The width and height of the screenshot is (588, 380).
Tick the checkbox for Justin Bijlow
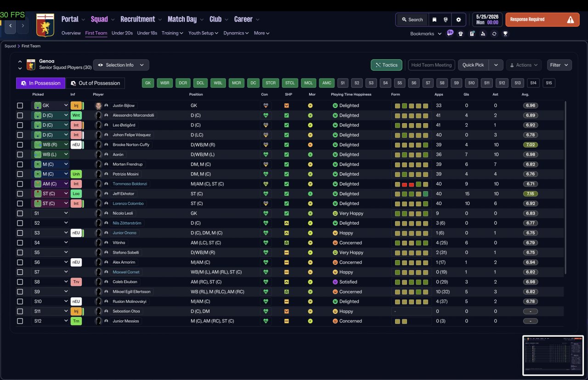coord(20,106)
